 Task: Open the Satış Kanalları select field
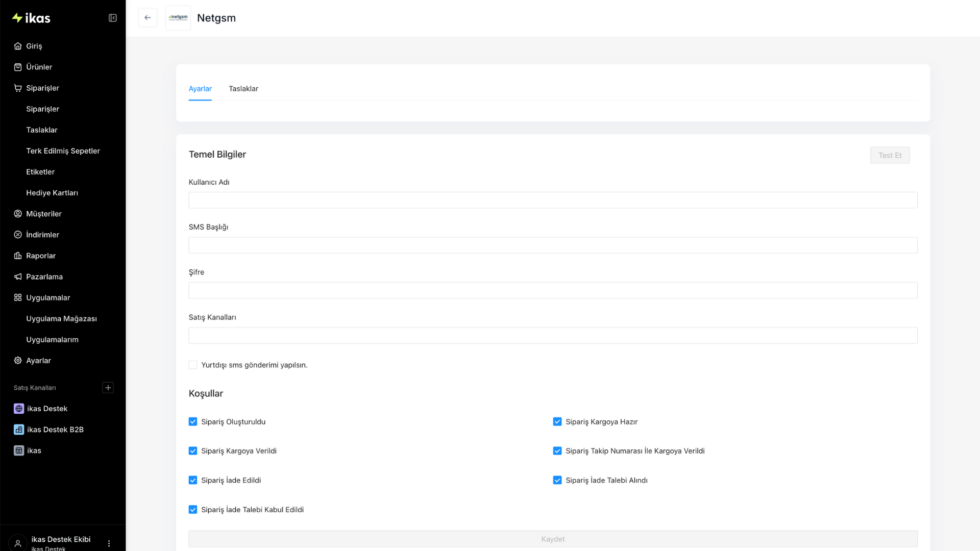(x=553, y=335)
